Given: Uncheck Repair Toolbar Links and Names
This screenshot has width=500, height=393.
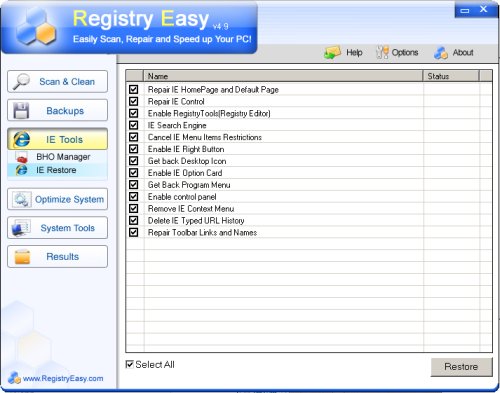Looking at the screenshot, I should [134, 232].
